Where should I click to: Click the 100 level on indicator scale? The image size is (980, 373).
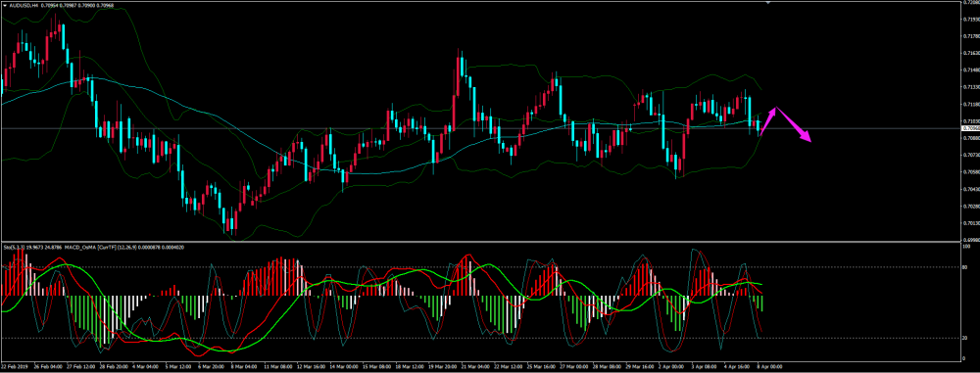967,245
